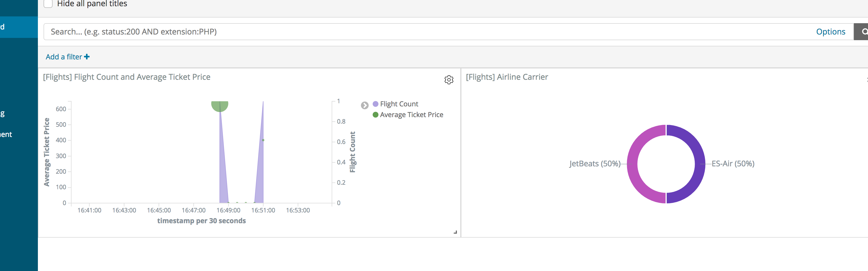Toggle the Flight Count series in the legend
Image resolution: width=868 pixels, height=271 pixels.
click(399, 104)
